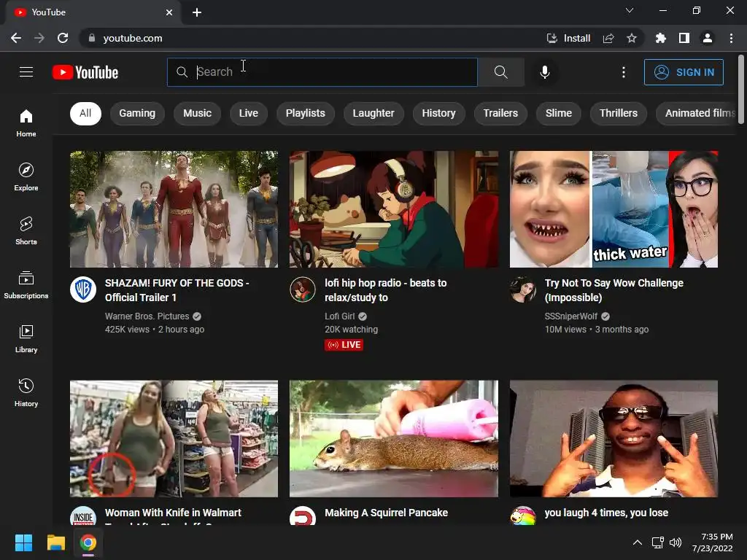747x560 pixels.
Task: Play the squirrel pancake thumbnail
Action: tap(394, 438)
